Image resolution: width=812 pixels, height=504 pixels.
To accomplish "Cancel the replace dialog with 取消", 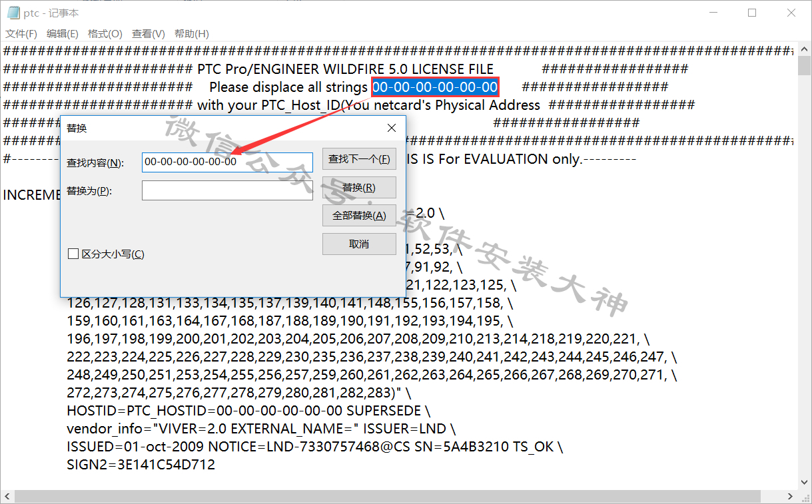I will 359,244.
